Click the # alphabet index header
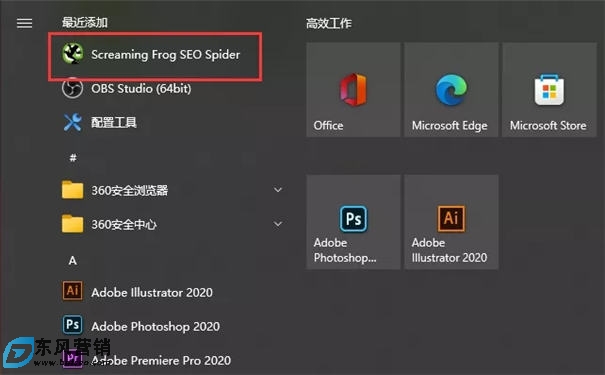The height and width of the screenshot is (375, 605). coord(73,157)
